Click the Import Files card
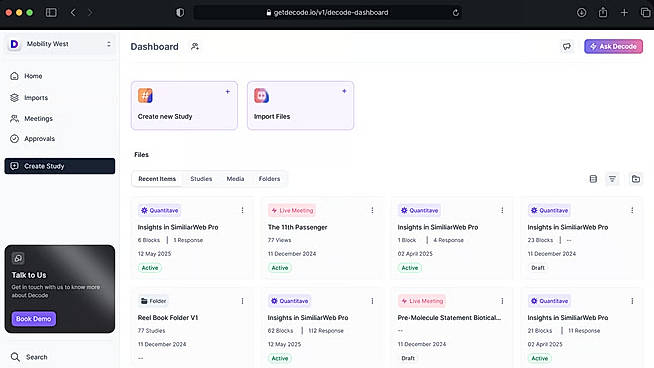654x368 pixels. [300, 106]
